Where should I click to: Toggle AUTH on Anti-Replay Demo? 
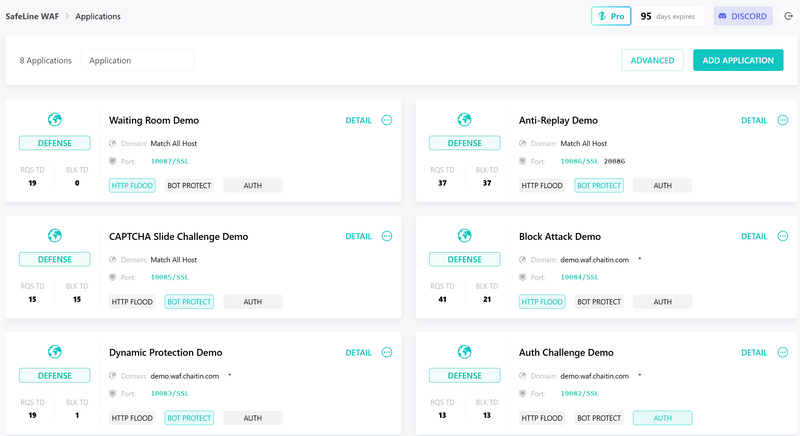662,186
